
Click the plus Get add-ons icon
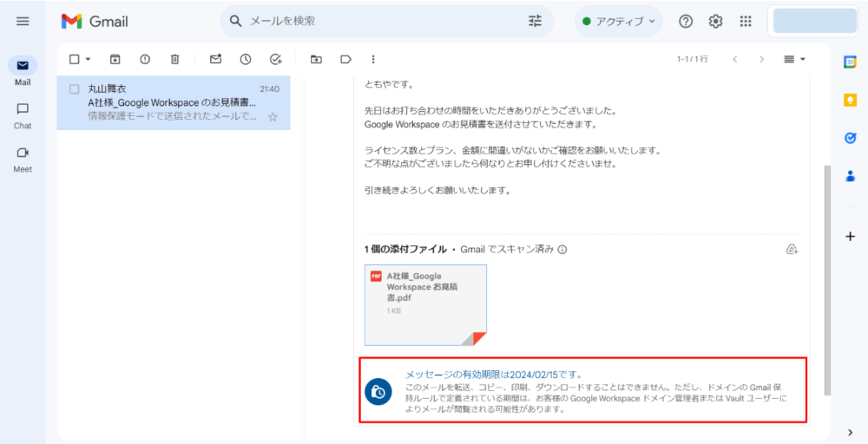(x=851, y=237)
